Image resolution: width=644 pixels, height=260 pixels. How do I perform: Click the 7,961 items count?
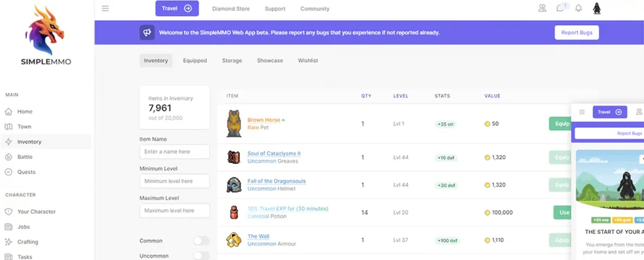coord(160,108)
